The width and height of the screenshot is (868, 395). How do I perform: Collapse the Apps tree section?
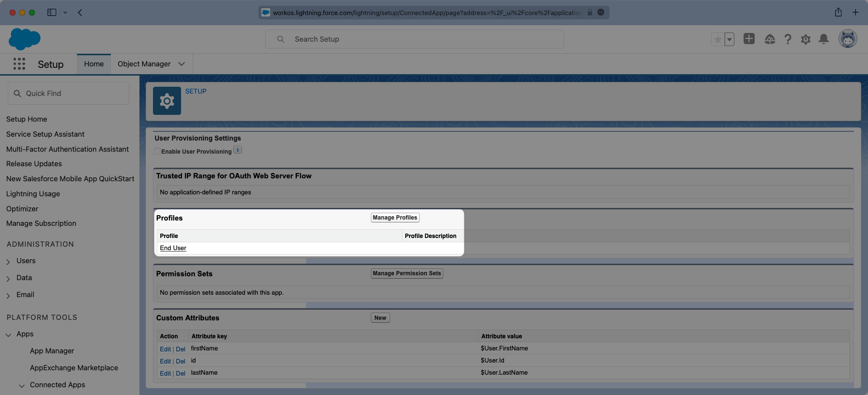click(x=8, y=334)
